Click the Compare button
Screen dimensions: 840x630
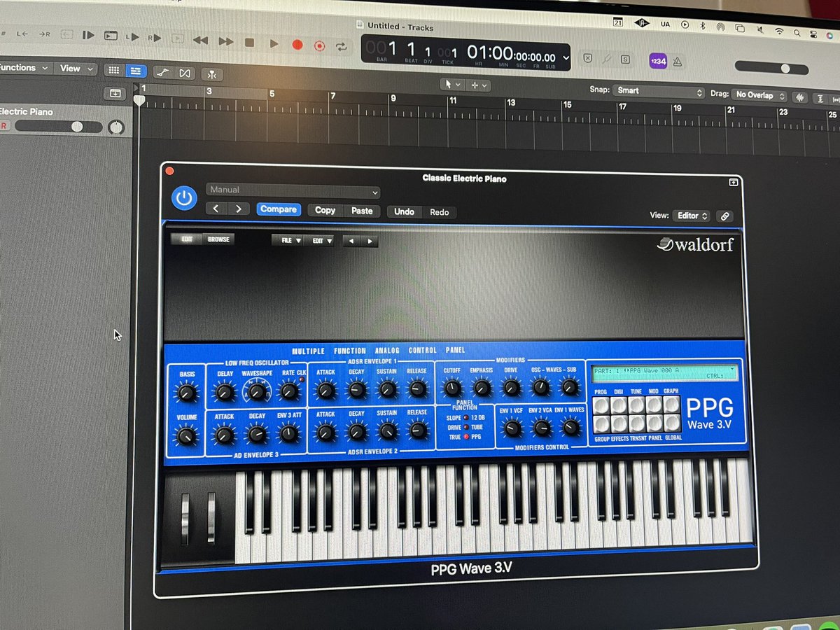pyautogui.click(x=278, y=209)
